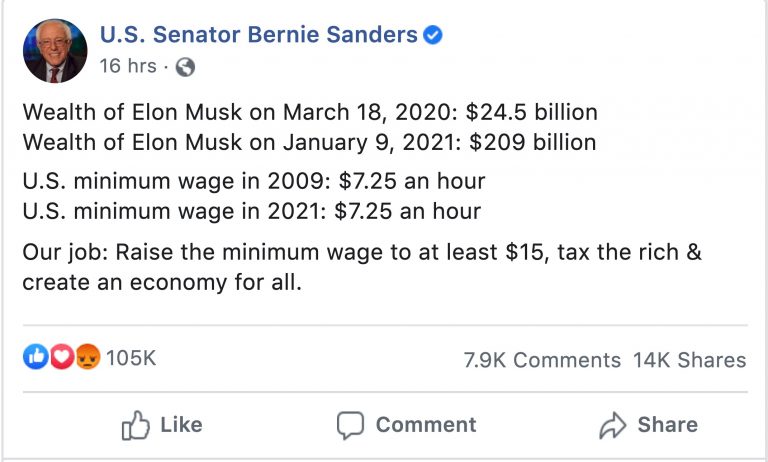Click the thumbs-up outline icon beside Like
Image resolution: width=768 pixels, height=462 pixels.
(136, 425)
